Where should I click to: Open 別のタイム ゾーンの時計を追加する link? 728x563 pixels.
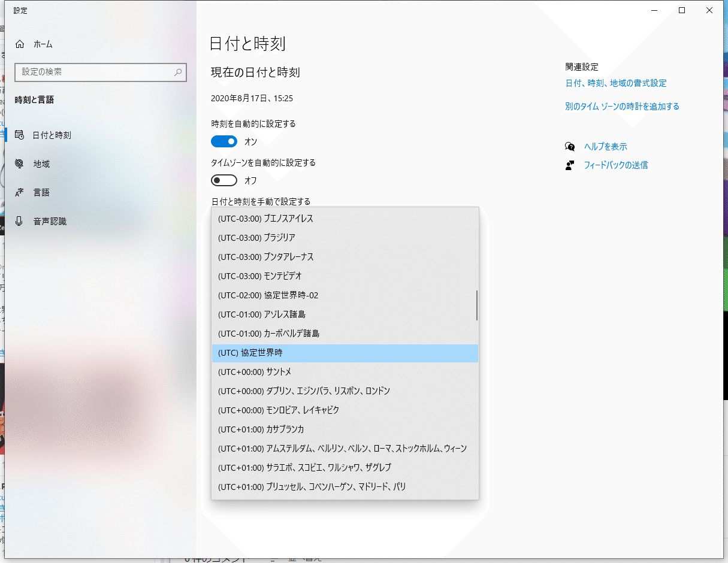click(x=622, y=107)
